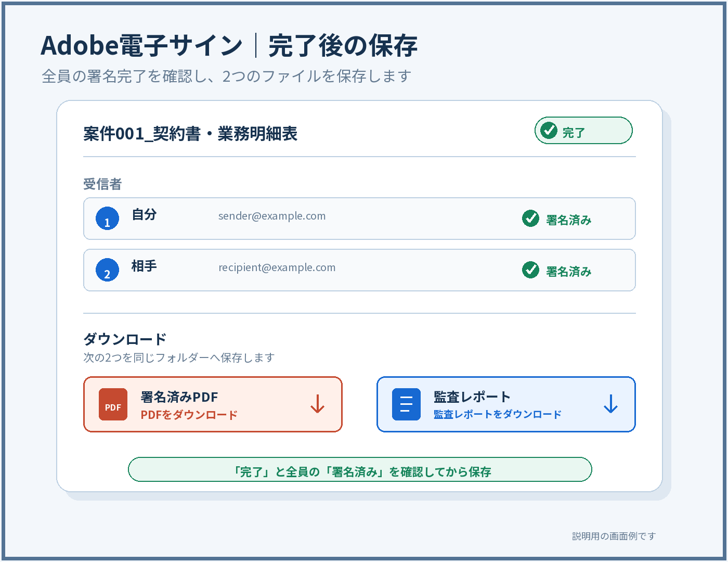Click the 完了 status badge
This screenshot has height=562, width=728.
[x=583, y=130]
